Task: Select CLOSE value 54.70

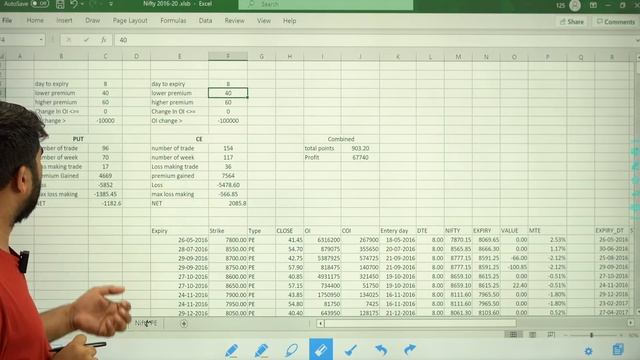Action: coord(289,249)
